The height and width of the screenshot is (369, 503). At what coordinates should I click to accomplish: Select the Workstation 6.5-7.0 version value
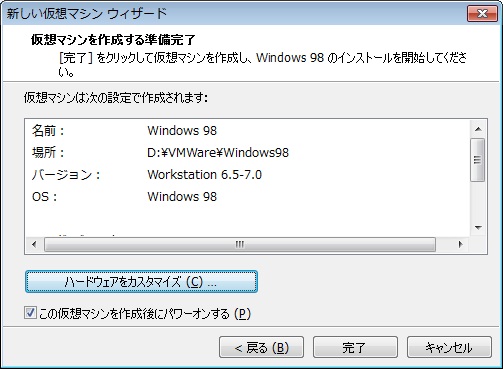coord(204,175)
